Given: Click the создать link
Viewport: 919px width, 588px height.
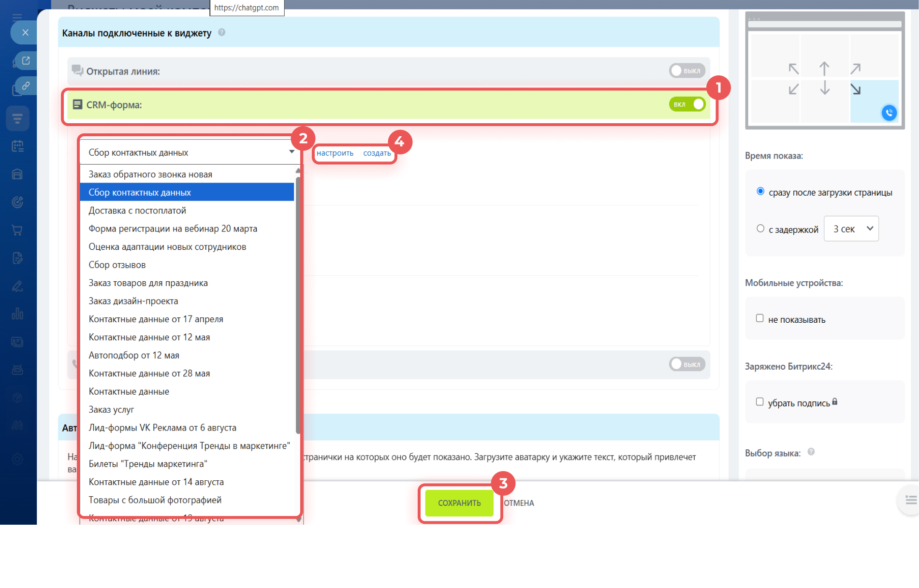Looking at the screenshot, I should (x=377, y=153).
